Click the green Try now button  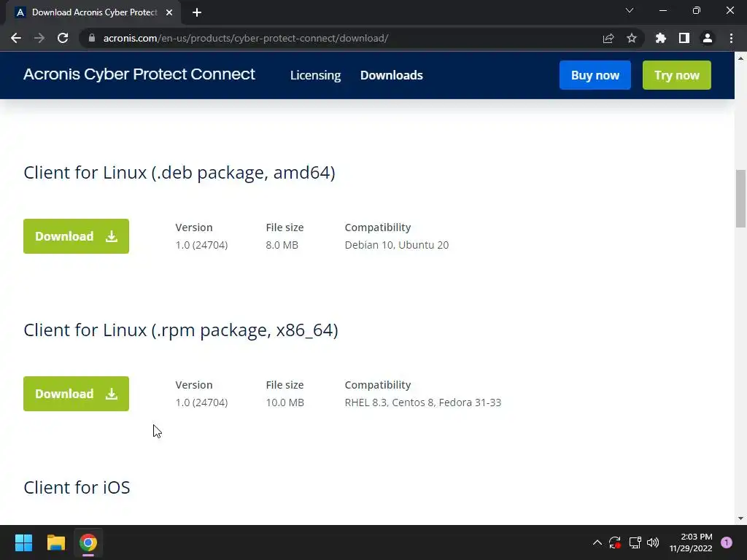pos(676,75)
